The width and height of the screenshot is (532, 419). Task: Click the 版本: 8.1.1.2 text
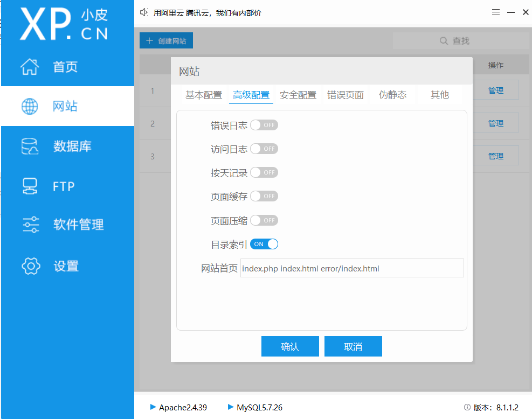point(496,408)
